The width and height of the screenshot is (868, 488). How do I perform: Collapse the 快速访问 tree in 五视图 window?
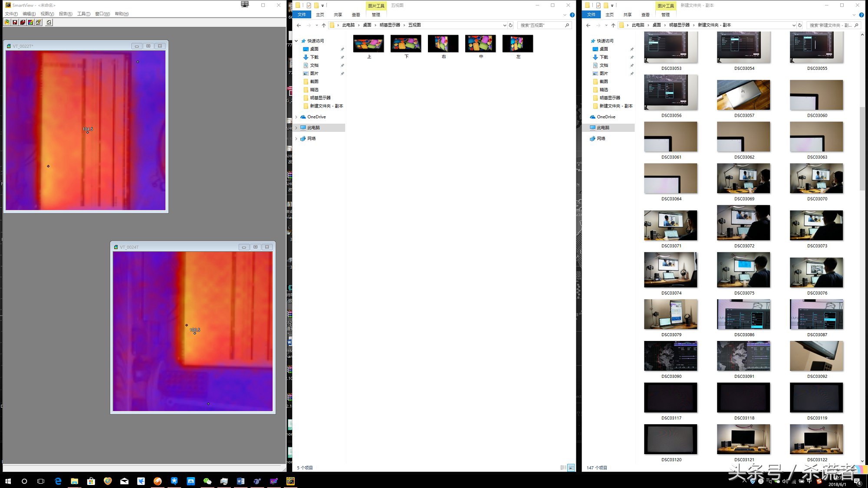(296, 41)
